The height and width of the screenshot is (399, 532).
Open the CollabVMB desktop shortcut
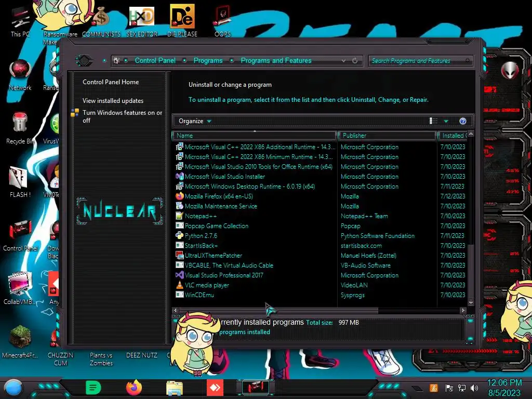point(20,289)
